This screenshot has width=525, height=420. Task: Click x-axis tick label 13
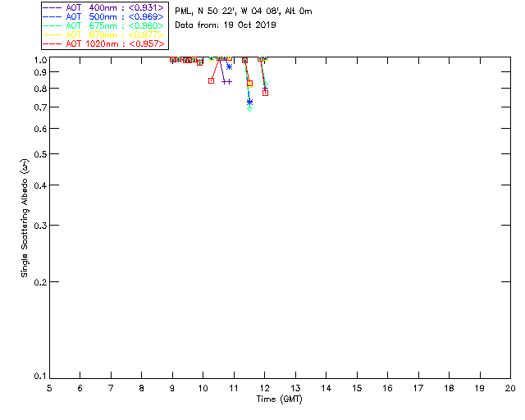click(x=295, y=388)
